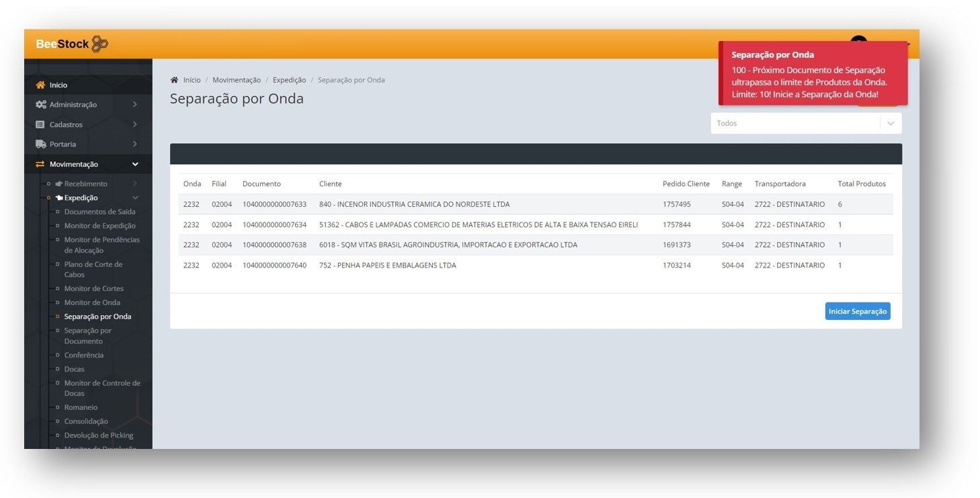980x498 pixels.
Task: Collapse the Movimentação menu chevron
Action: click(x=134, y=165)
